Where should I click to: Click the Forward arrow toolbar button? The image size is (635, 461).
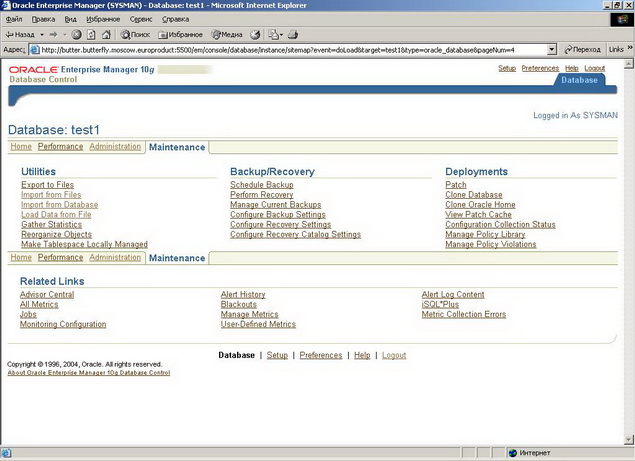point(53,35)
